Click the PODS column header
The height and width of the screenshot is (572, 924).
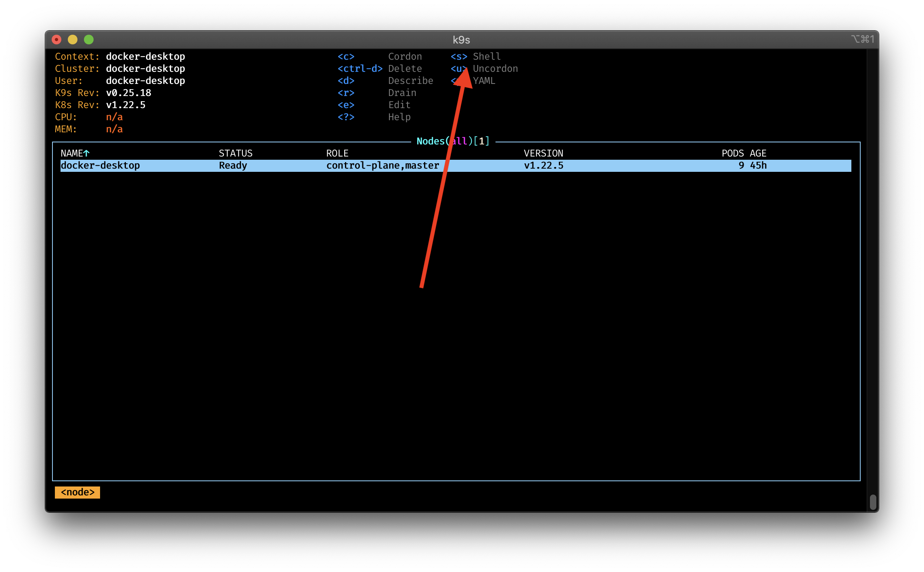point(733,153)
